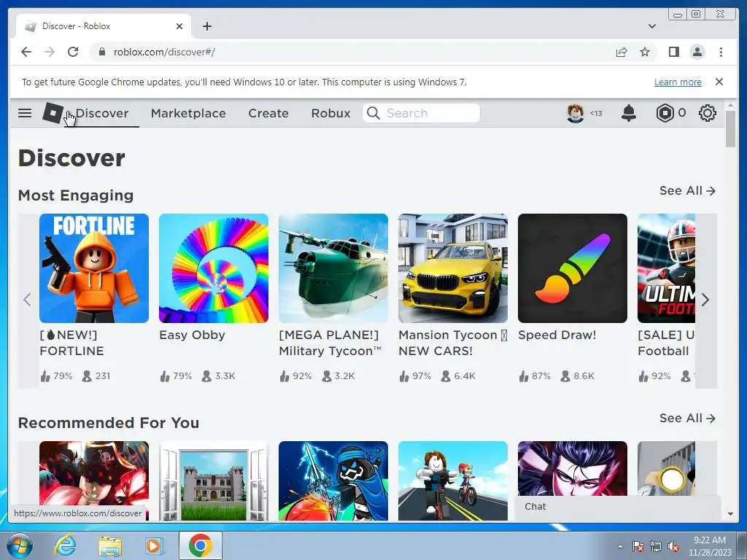Open the blue ninja recommended thumbnail
Viewport: 747px width, 560px height.
[333, 481]
